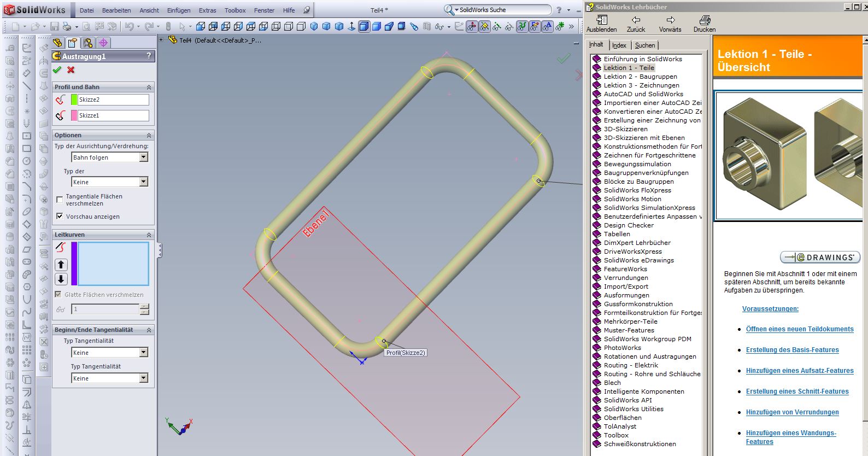The height and width of the screenshot is (456, 868).
Task: Click the green swatch beside Skizze2
Action: [74, 100]
